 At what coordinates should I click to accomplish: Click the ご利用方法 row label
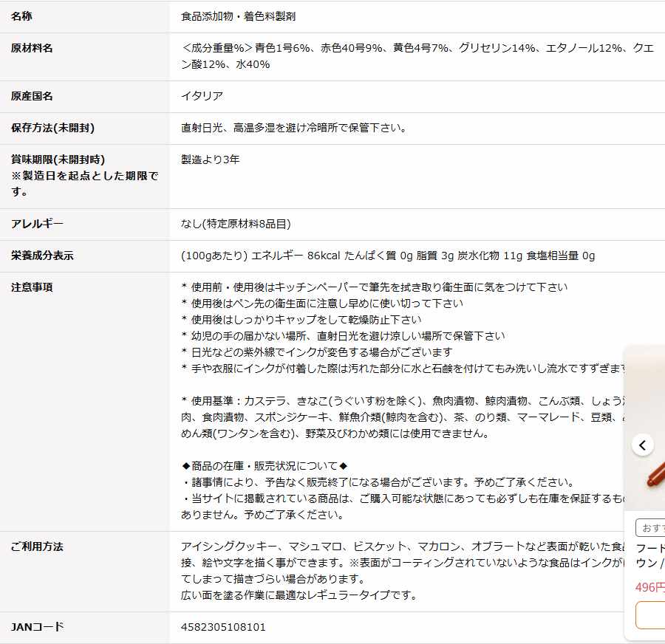tap(37, 547)
